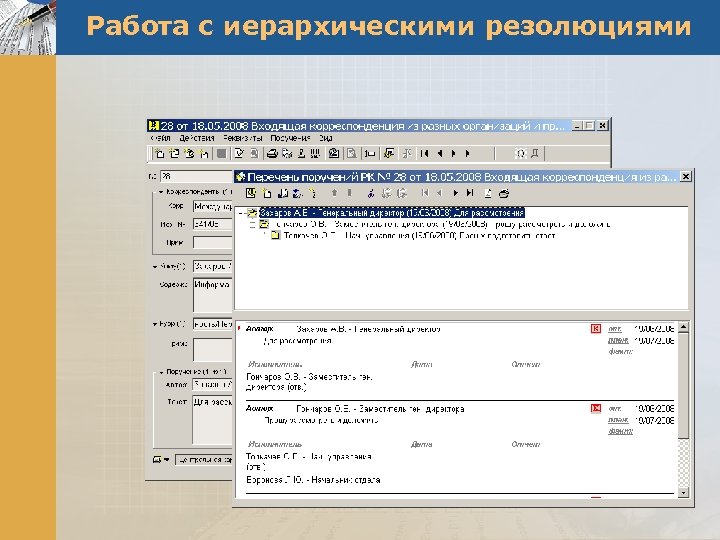Select the Захаров А.В. Генеральный директор tree row
This screenshot has height=540, width=720.
[392, 213]
